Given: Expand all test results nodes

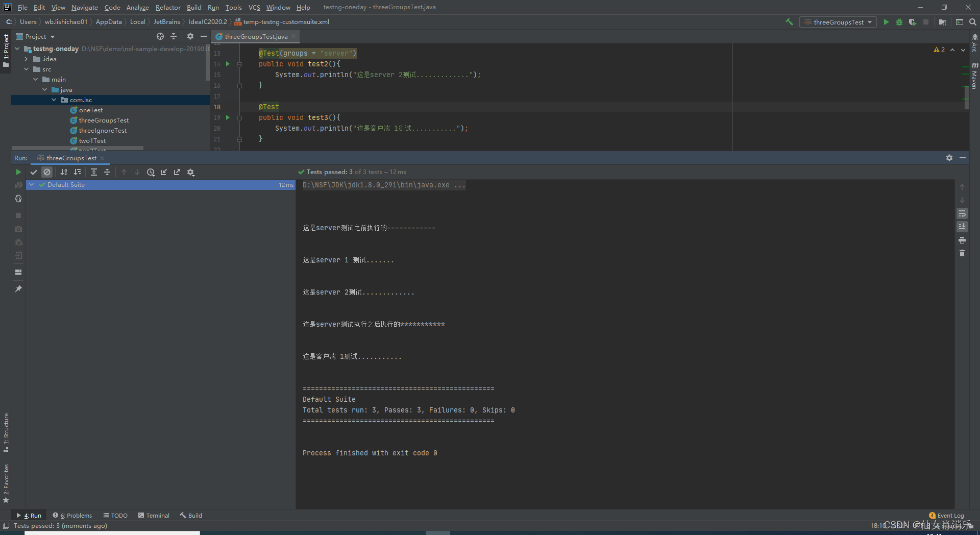Looking at the screenshot, I should coord(94,172).
